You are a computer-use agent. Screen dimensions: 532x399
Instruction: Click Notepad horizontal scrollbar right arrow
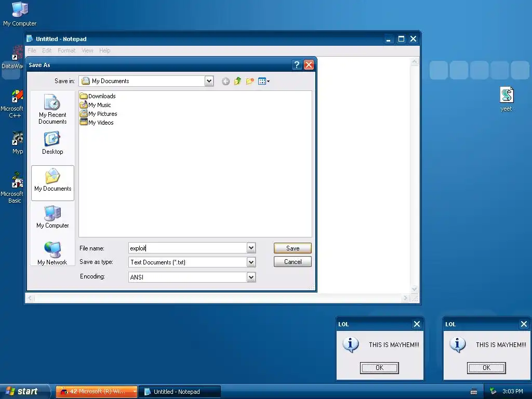coord(405,298)
